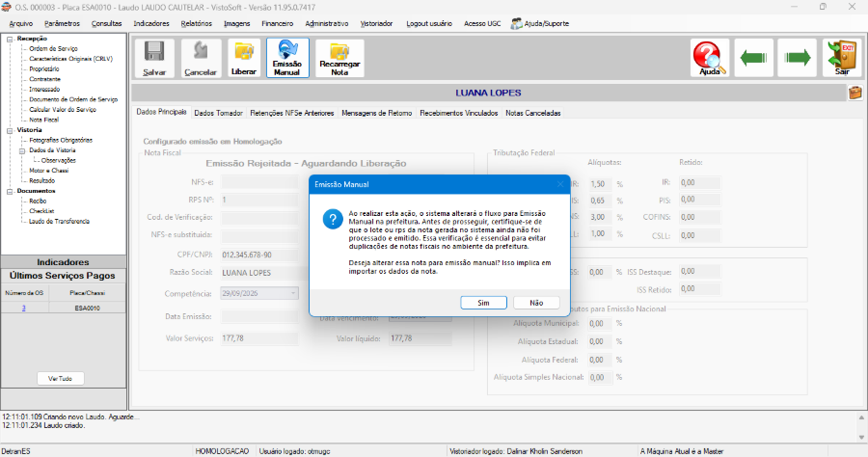868x457 pixels.
Task: Close the Emissão Manual dialog
Action: click(x=560, y=184)
